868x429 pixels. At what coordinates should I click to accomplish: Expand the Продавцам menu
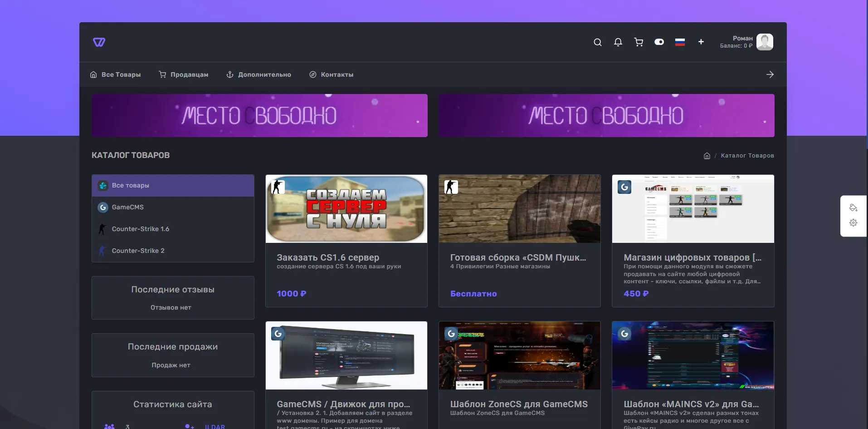[x=184, y=74]
